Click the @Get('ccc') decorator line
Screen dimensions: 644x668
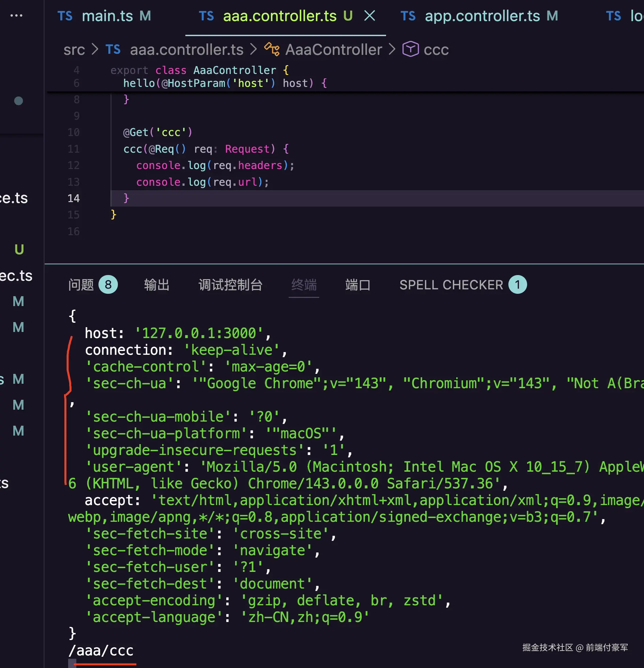[x=158, y=132]
